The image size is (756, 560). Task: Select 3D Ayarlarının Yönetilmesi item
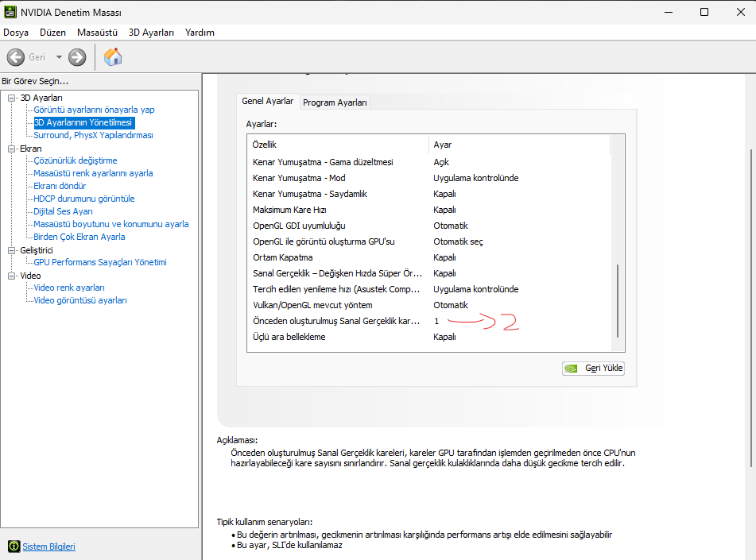coord(83,122)
